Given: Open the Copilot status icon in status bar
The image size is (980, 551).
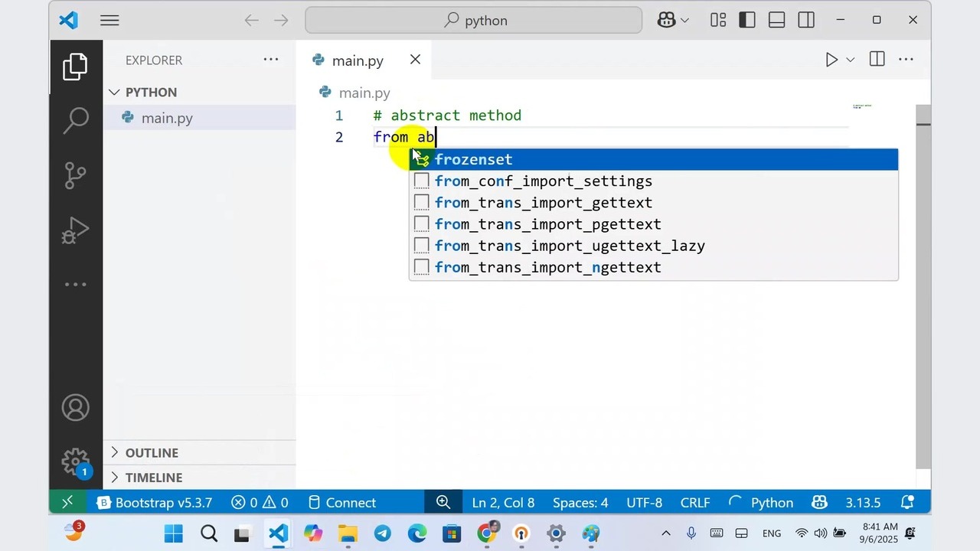Looking at the screenshot, I should 819,503.
